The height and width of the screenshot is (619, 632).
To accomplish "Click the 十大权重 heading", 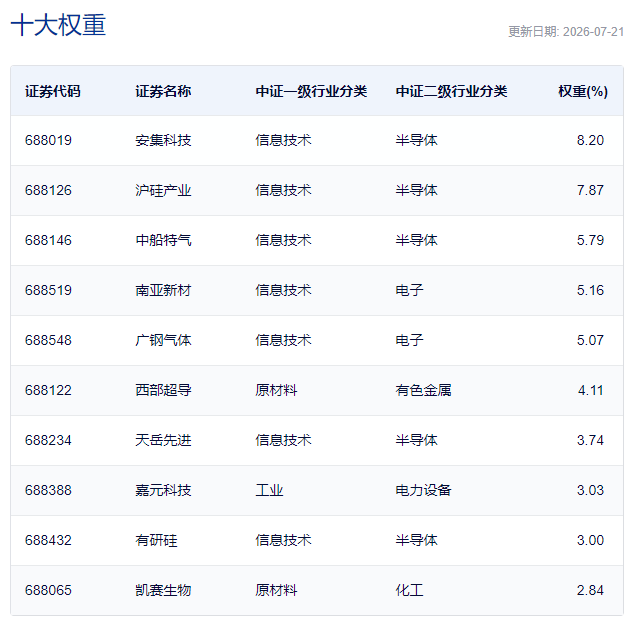I will tap(58, 25).
